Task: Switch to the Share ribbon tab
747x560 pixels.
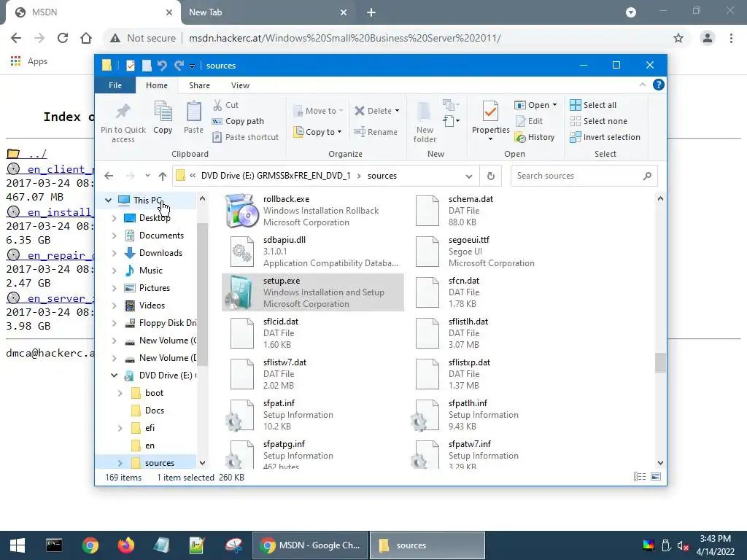Action: [199, 85]
